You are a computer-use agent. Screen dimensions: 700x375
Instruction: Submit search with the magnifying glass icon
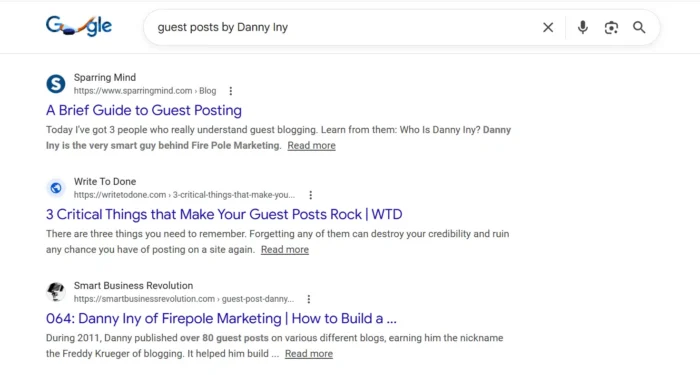pos(639,27)
